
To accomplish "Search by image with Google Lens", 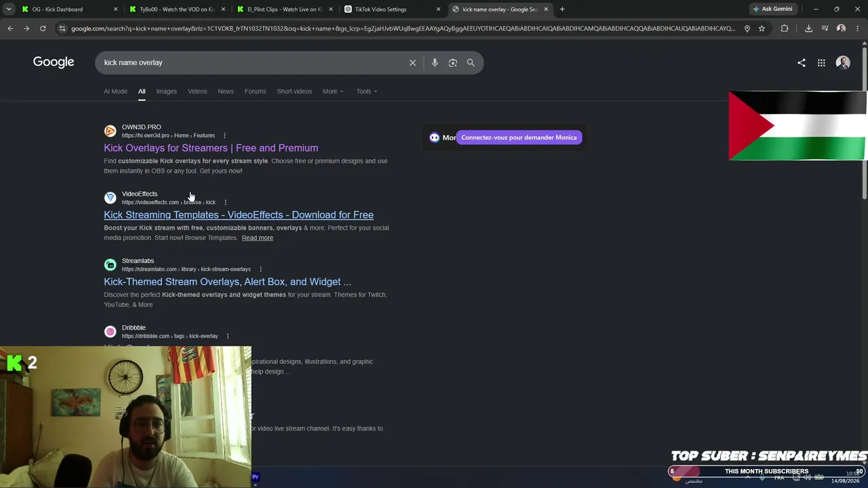I will 453,62.
